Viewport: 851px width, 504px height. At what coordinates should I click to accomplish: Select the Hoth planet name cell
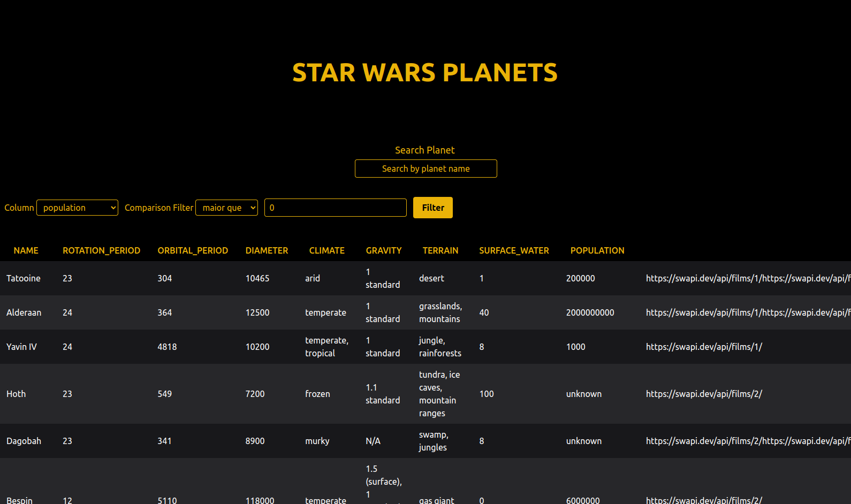coord(16,394)
